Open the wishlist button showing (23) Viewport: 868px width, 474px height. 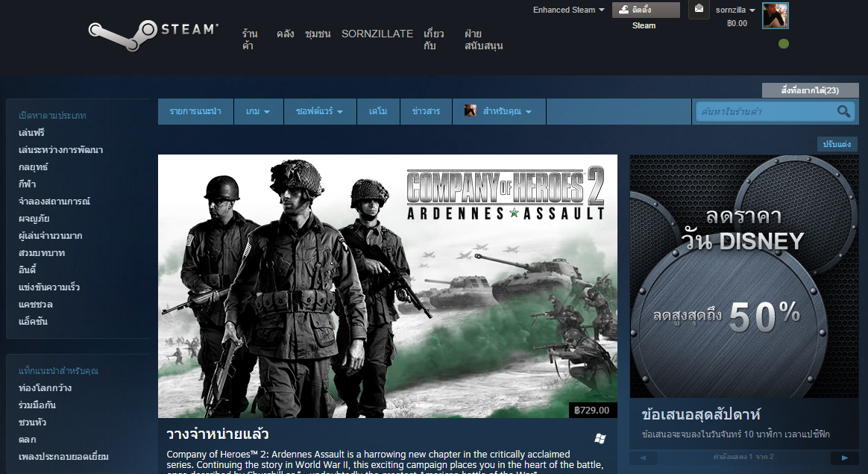pos(810,90)
